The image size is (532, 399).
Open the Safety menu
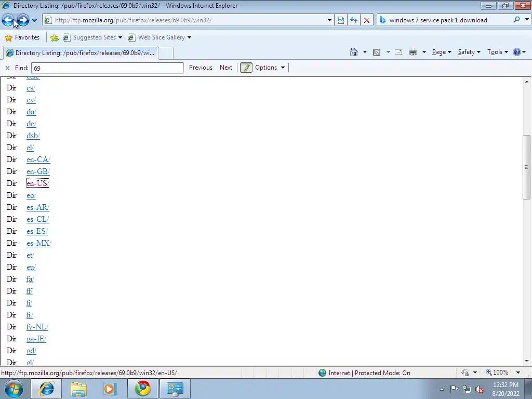click(469, 52)
